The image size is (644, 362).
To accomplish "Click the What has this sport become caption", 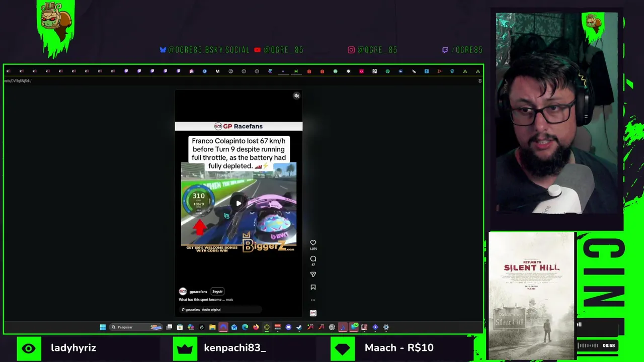I will click(x=201, y=300).
